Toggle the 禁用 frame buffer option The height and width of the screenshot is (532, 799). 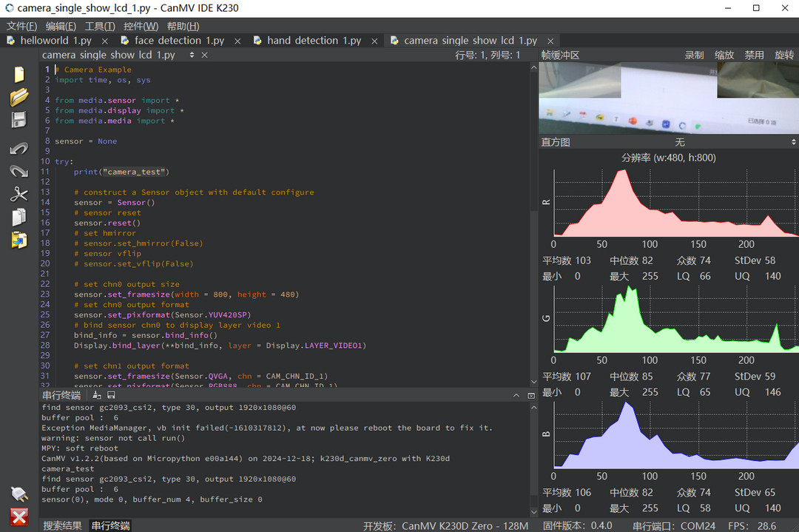click(754, 55)
